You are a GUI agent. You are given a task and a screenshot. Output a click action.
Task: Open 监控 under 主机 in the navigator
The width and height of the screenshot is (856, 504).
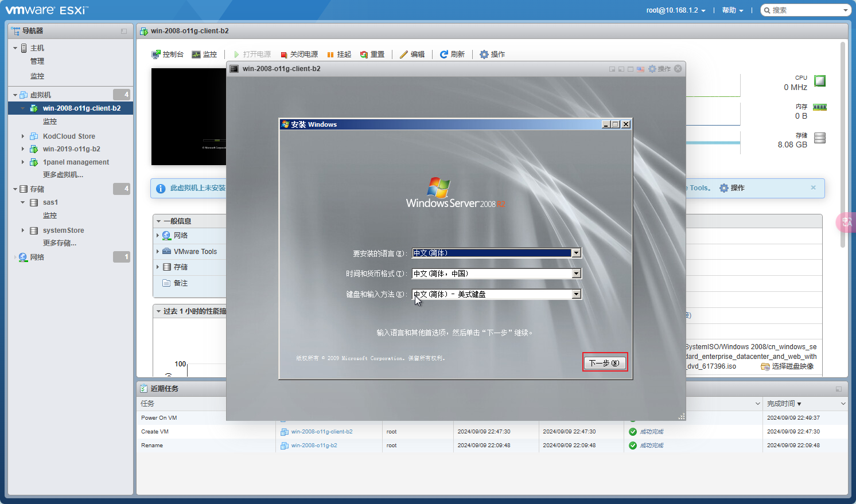click(37, 76)
